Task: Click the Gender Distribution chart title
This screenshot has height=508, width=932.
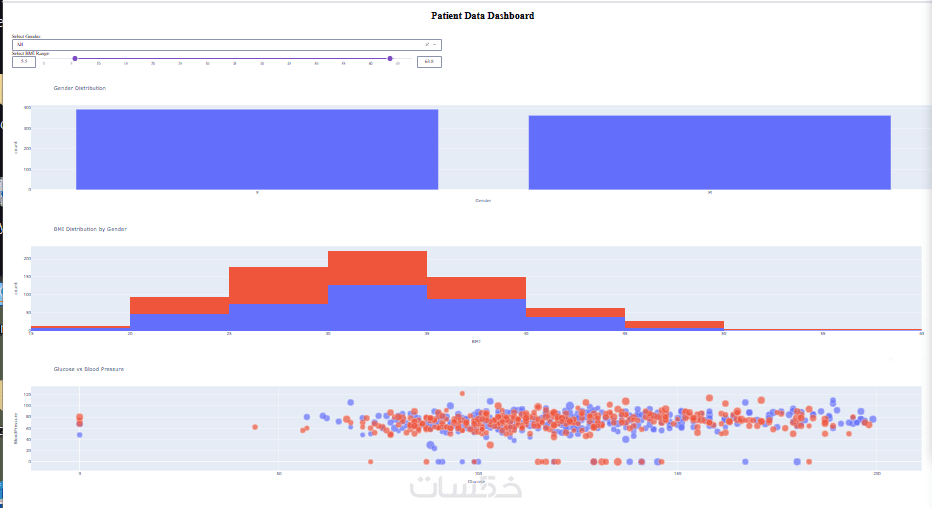Action: click(x=80, y=88)
